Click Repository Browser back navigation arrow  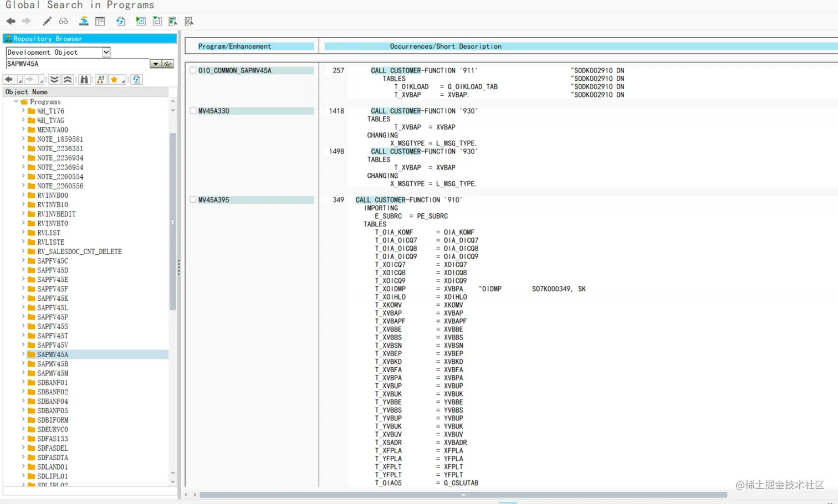tap(9, 80)
